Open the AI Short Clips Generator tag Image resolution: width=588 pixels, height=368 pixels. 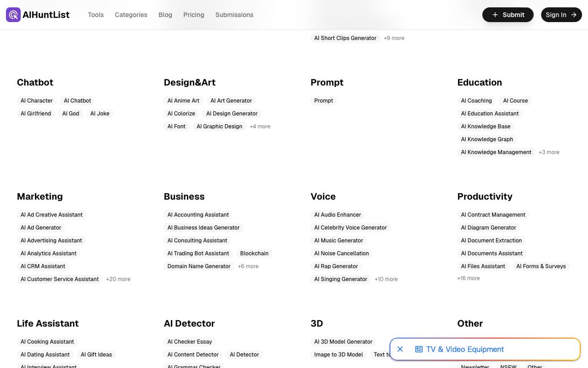pyautogui.click(x=345, y=38)
